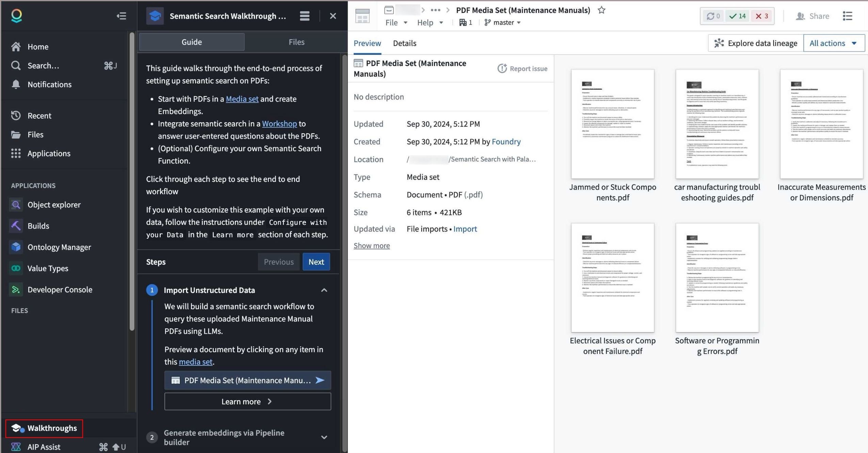Click Show more metadata link
868x453 pixels.
[371, 245]
